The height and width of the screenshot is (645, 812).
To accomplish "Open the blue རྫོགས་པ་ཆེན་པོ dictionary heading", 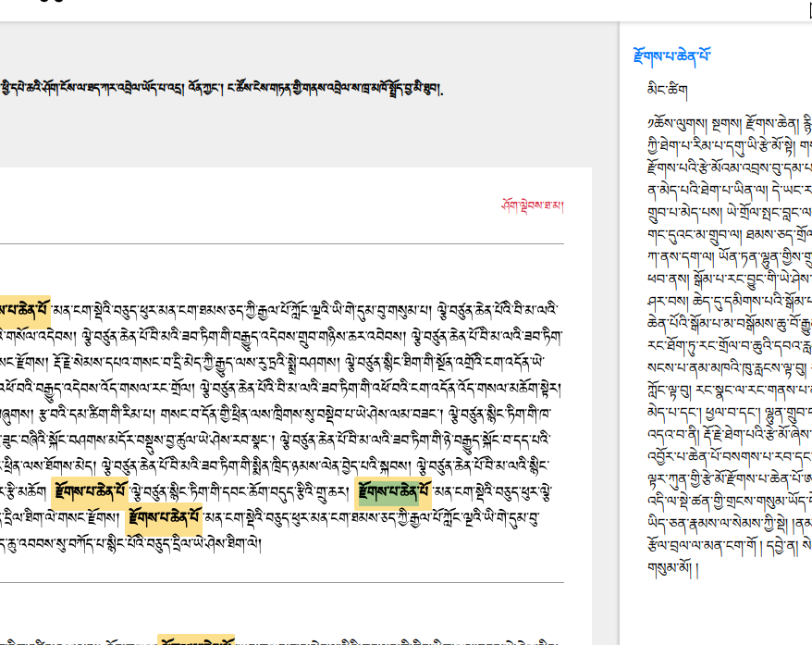I will coord(671,55).
